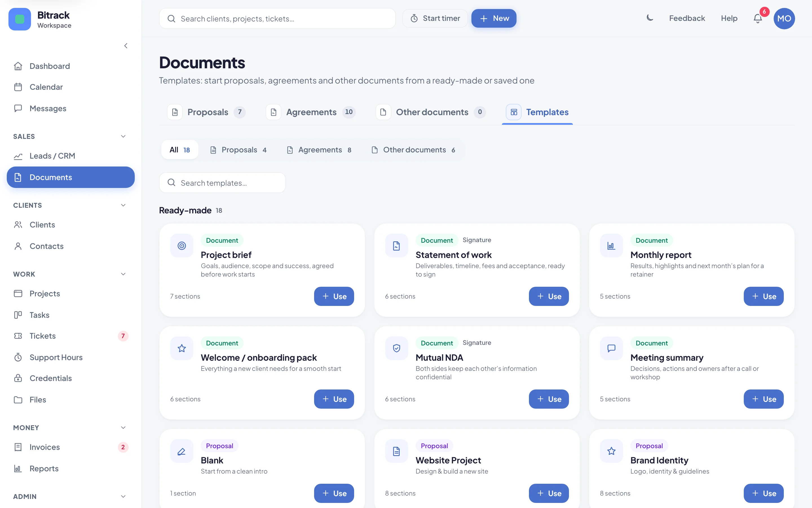This screenshot has height=508, width=812.
Task: Collapse the WORK section
Action: 123,274
